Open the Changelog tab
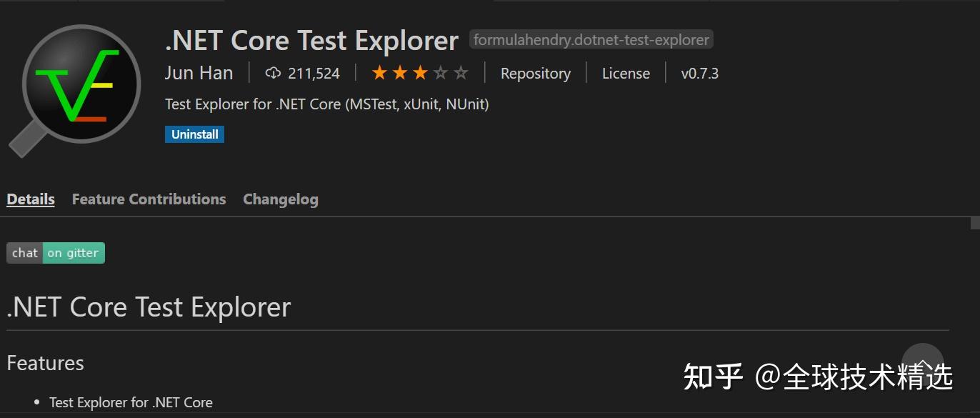This screenshot has width=980, height=418. tap(280, 199)
